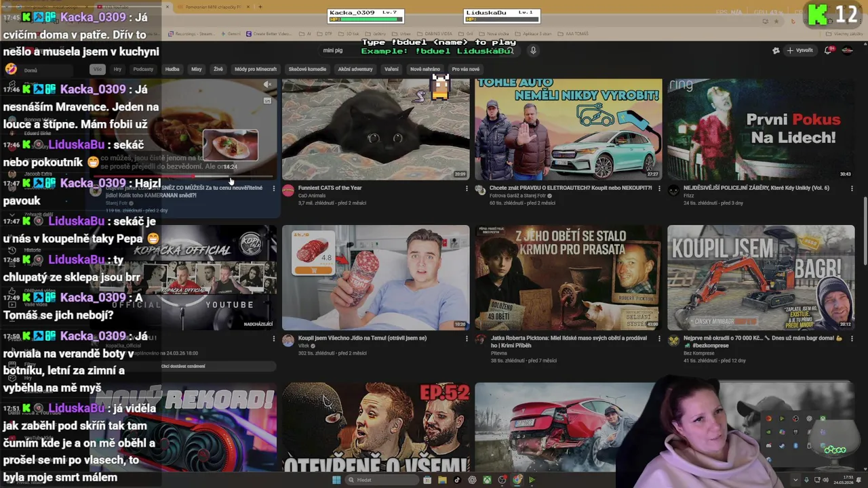The image size is (868, 488).
Task: Switch to Chrome in the taskbar
Action: coord(517,480)
